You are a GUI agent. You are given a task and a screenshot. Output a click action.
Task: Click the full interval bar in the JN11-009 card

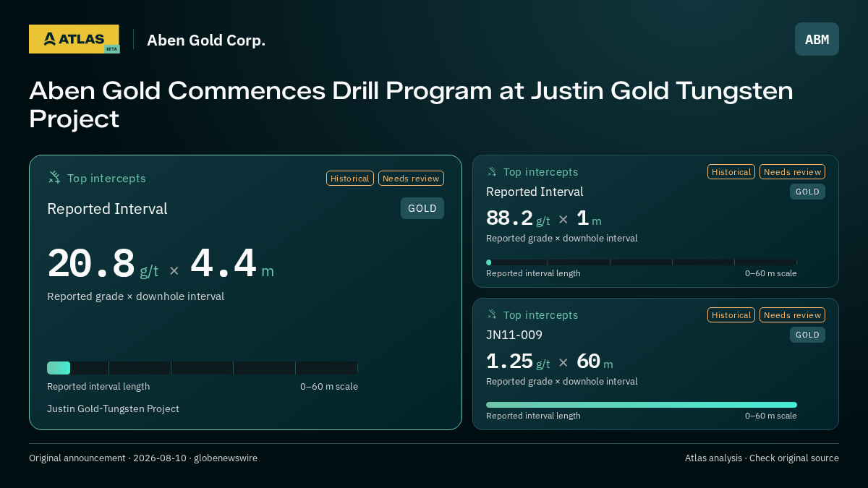[x=642, y=405]
